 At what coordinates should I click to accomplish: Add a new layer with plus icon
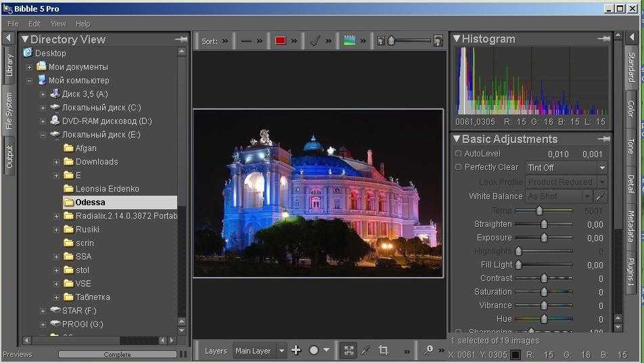click(x=296, y=350)
